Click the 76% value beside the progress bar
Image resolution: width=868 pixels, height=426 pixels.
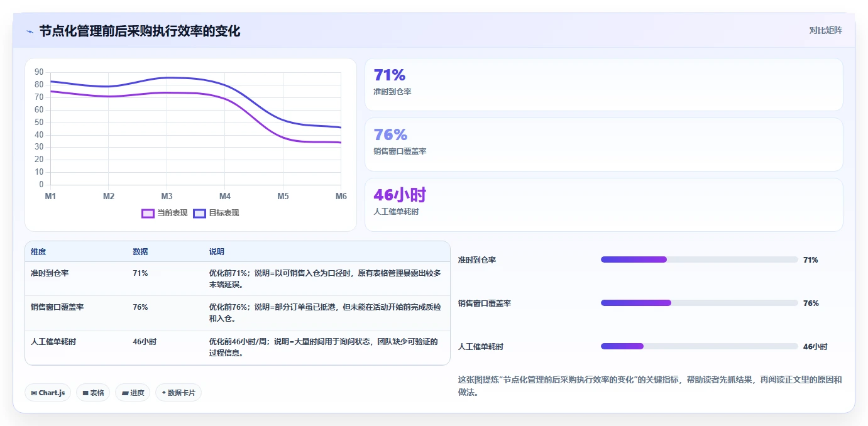point(811,303)
